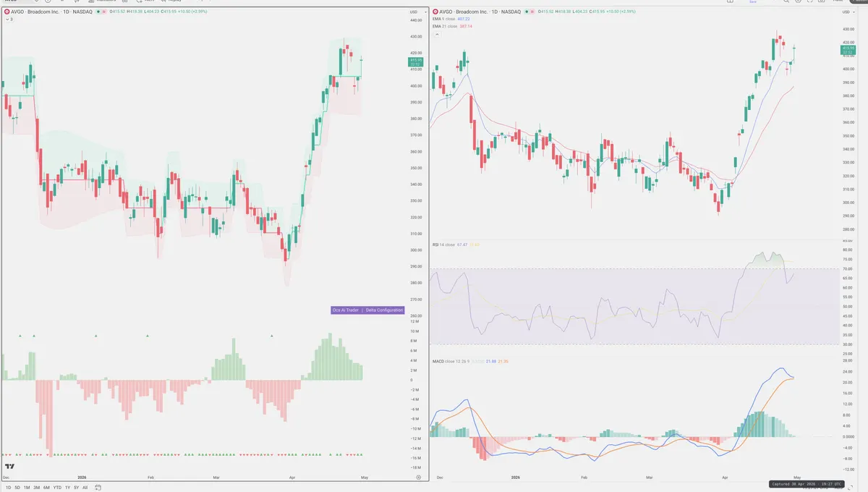Click the AVGO symbol logo on left chart
The image size is (868, 492).
(7, 12)
